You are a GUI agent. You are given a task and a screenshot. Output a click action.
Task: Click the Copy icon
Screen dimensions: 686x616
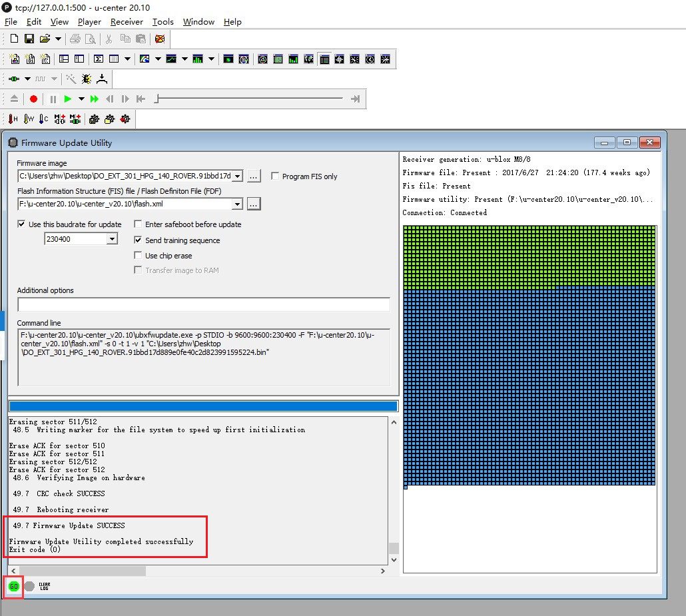(125, 39)
